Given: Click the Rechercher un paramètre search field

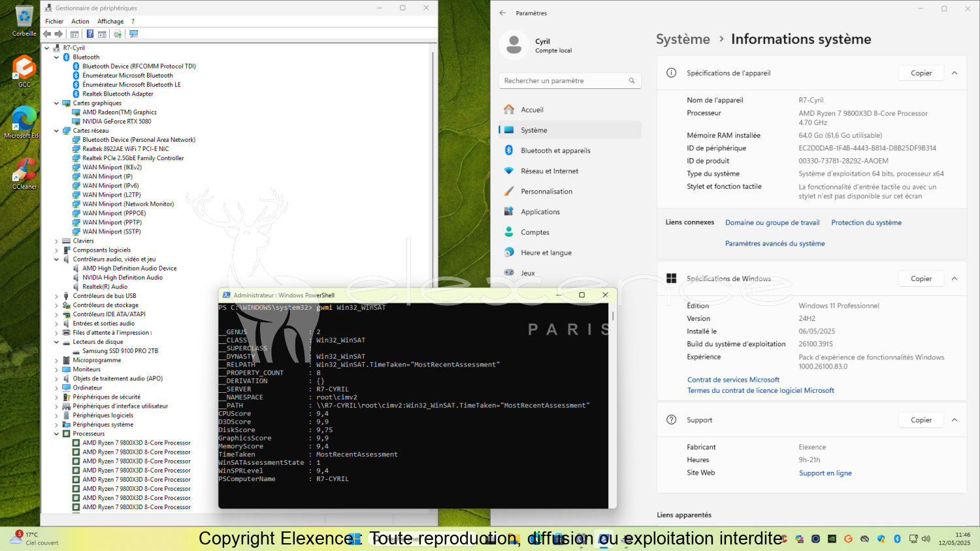Looking at the screenshot, I should point(570,81).
